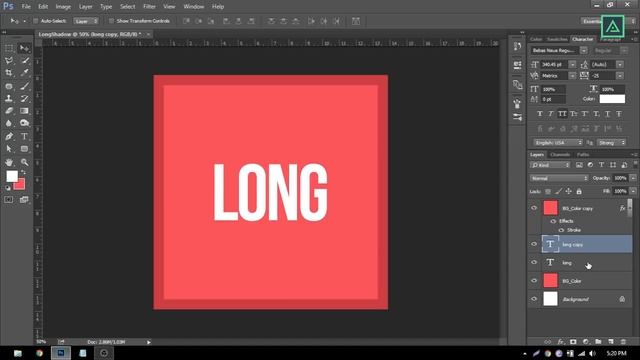Screen dimensions: 640x360
Task: Click the layer Opacity value field
Action: tap(620, 178)
